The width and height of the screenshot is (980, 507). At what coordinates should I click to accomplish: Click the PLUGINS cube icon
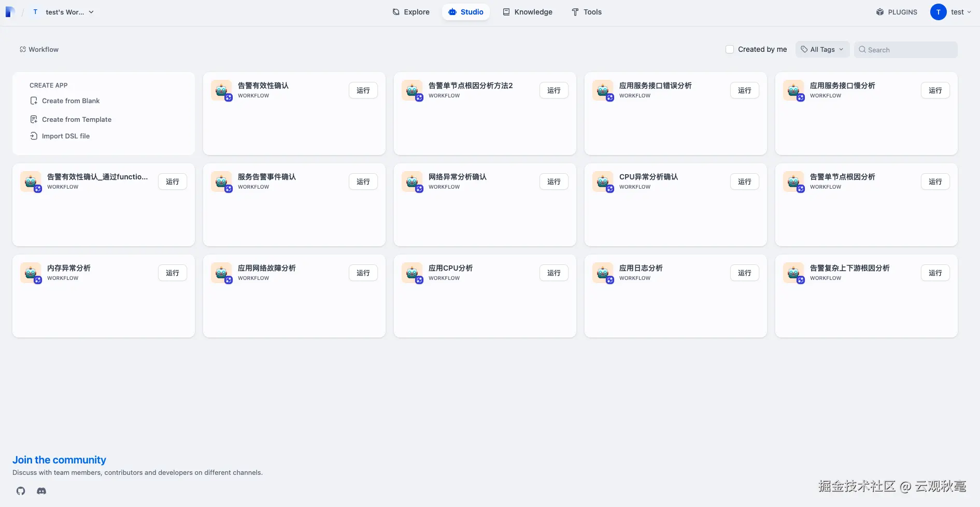click(880, 12)
